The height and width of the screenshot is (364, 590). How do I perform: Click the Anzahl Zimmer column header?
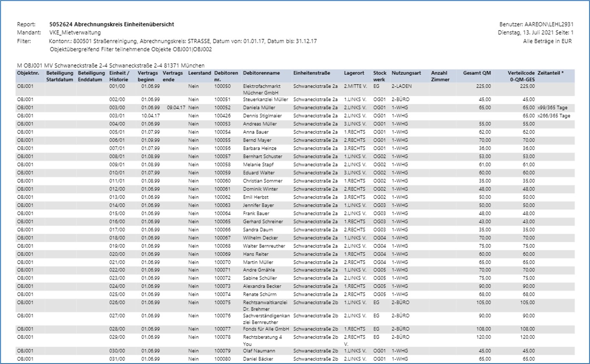[x=440, y=76]
